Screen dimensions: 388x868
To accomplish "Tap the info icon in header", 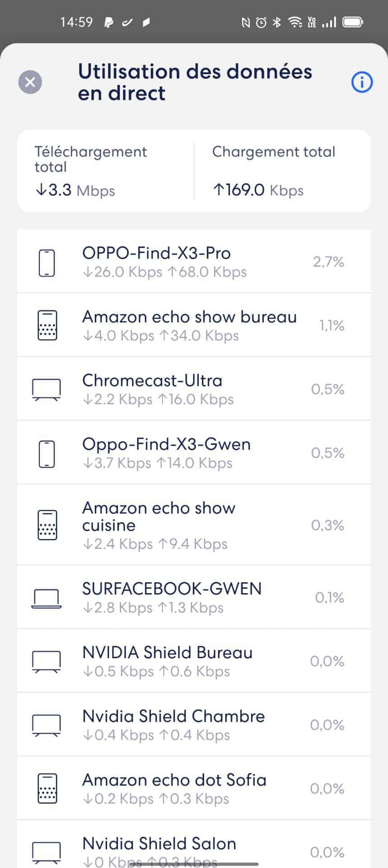I will click(x=362, y=82).
